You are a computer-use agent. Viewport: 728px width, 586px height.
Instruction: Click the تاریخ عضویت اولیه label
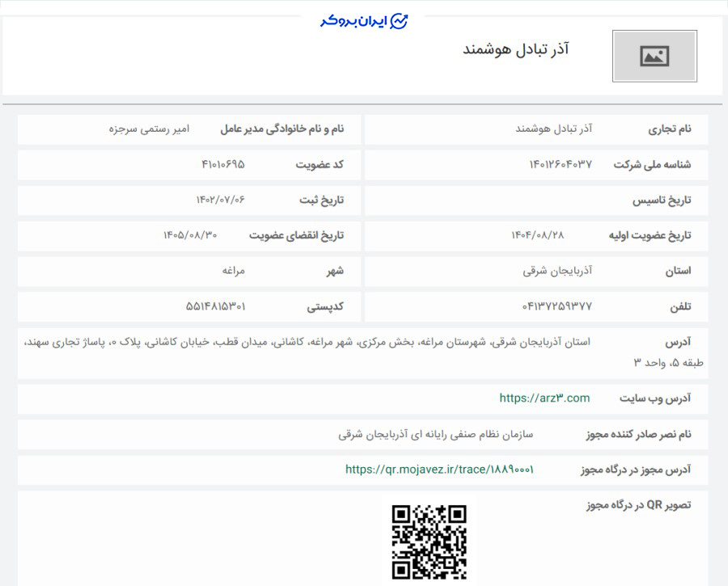click(x=650, y=236)
